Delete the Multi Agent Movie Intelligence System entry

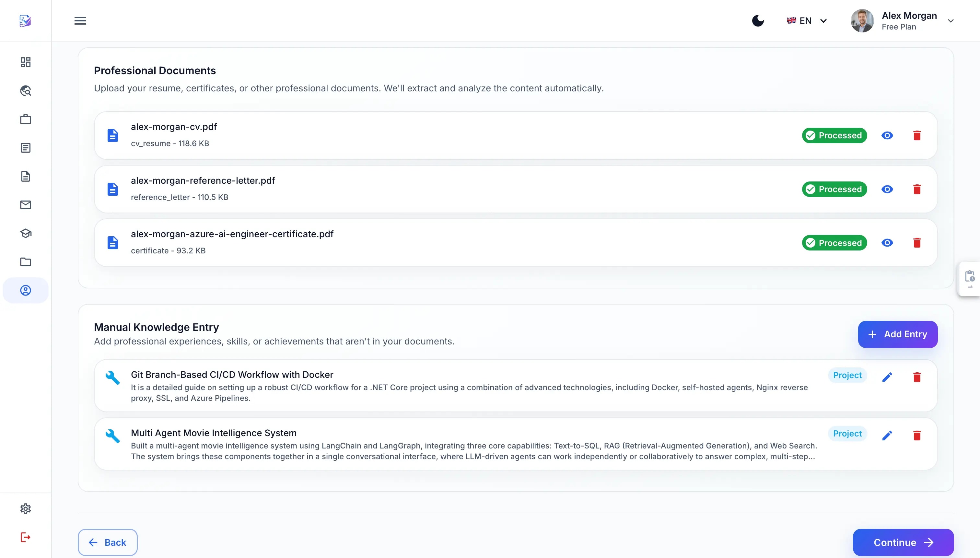(x=917, y=436)
